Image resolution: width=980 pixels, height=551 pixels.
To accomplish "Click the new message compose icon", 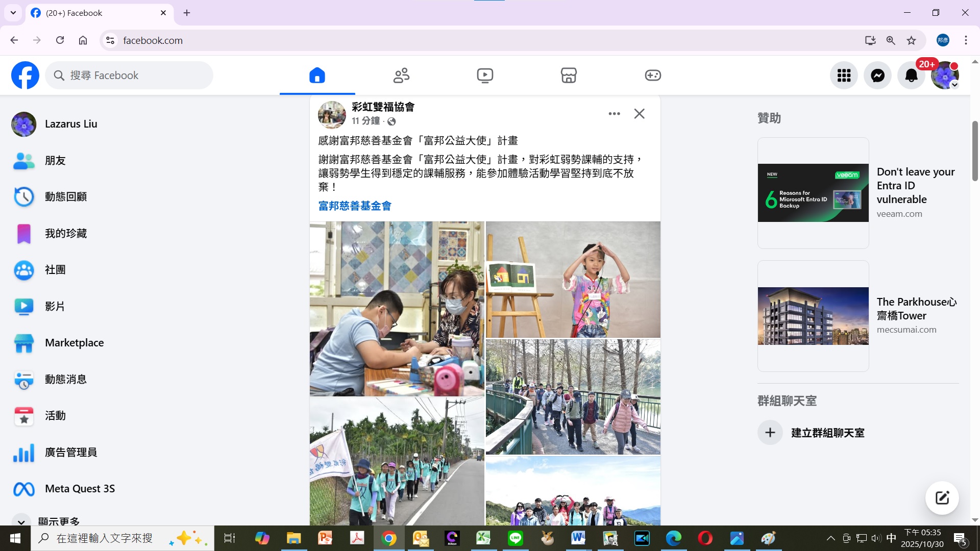I will click(x=942, y=497).
